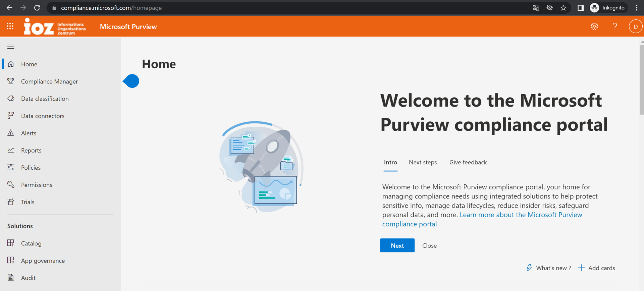The width and height of the screenshot is (644, 291).
Task: Click the What's new lightning icon
Action: 529,268
